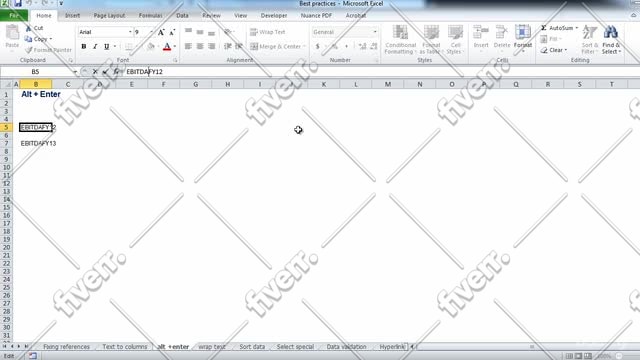Toggle center text alignment
This screenshot has height=360, width=640.
200,47
